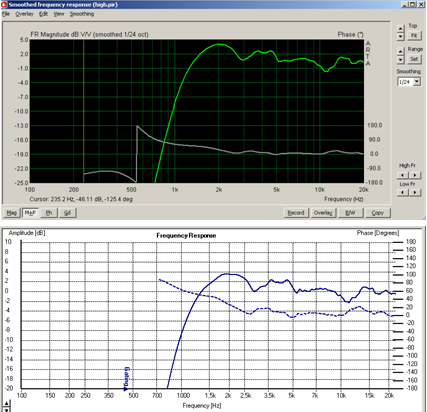Screen dimensions: 427x412
Task: Click 'Phase [Degrees]' label on lower graph
Action: (378, 233)
